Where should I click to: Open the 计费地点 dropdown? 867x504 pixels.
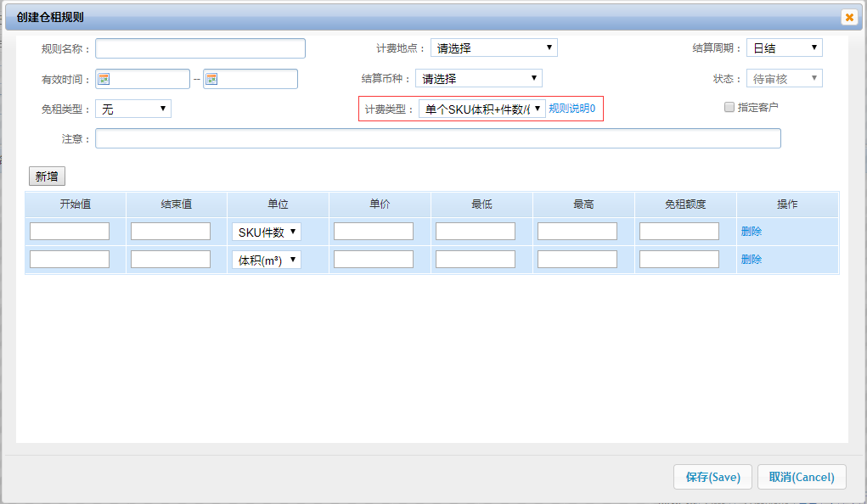point(493,48)
